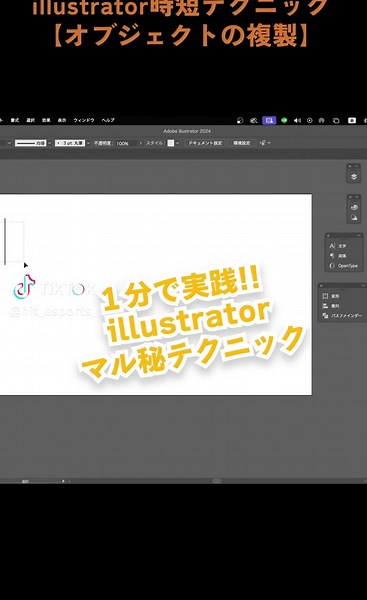367x600 pixels.
Task: Open the Asset Export panel icon
Action: [354, 218]
